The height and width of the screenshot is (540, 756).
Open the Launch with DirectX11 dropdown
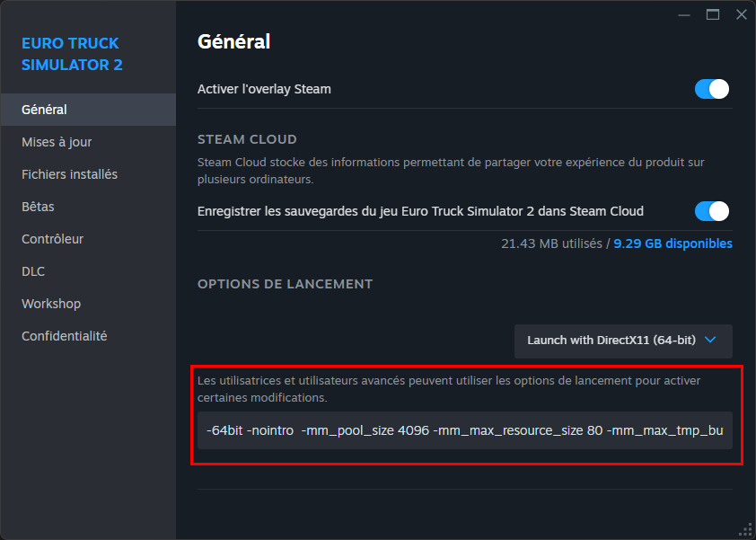(x=623, y=341)
